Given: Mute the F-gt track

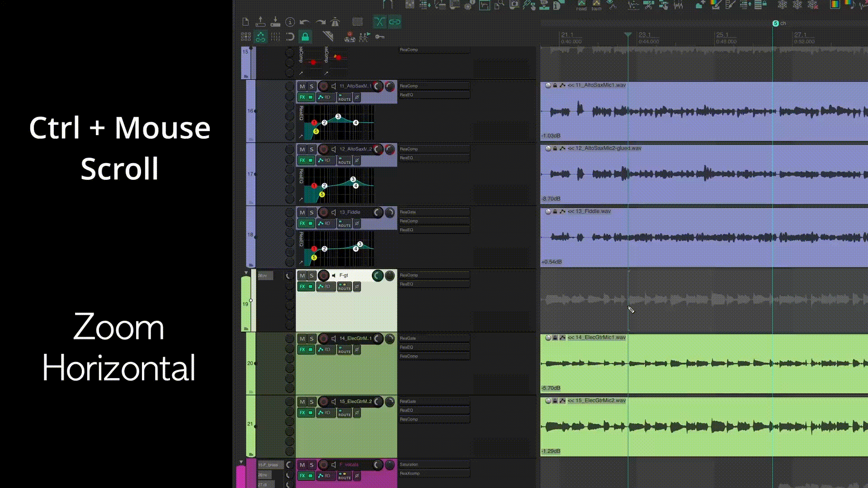Looking at the screenshot, I should [302, 275].
